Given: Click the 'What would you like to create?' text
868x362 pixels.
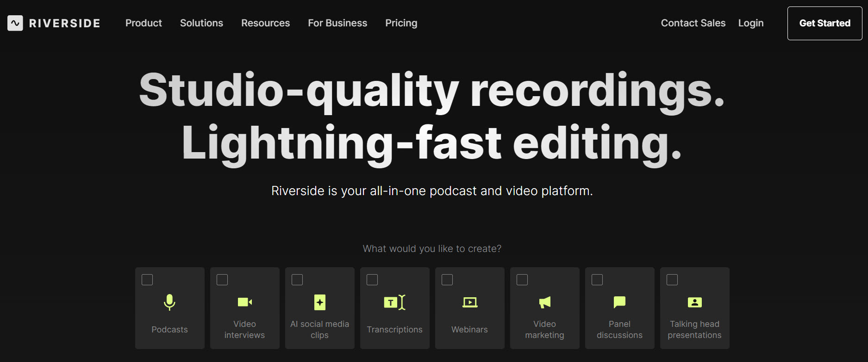Looking at the screenshot, I should [x=432, y=249].
